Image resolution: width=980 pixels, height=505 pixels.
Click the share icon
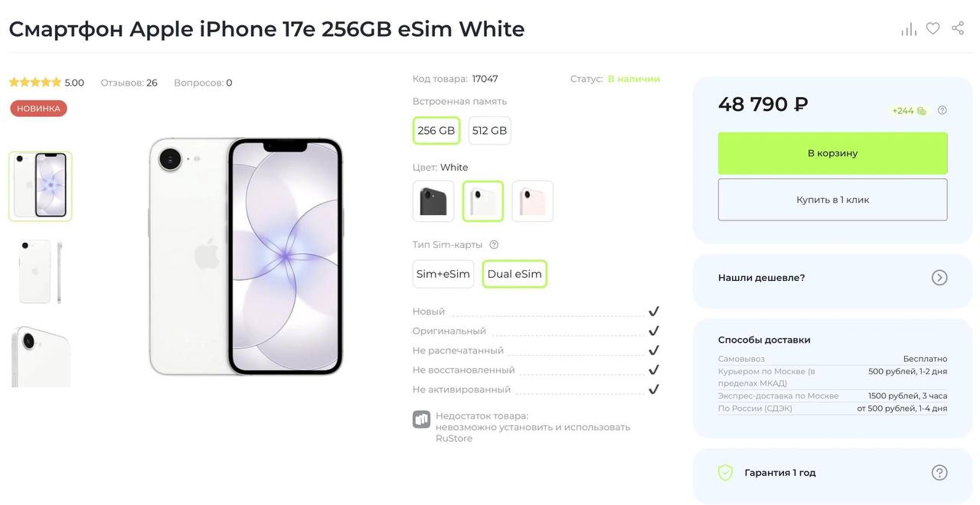(x=958, y=28)
